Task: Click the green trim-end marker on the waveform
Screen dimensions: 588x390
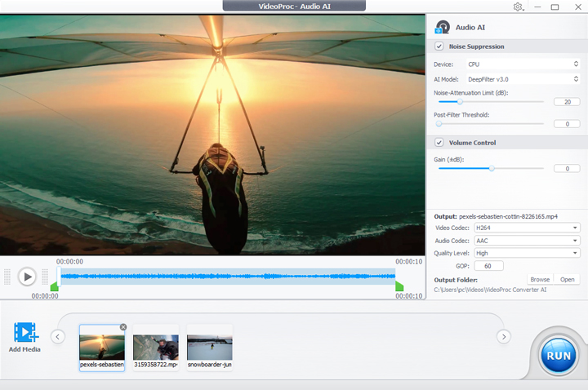Action: (x=399, y=286)
